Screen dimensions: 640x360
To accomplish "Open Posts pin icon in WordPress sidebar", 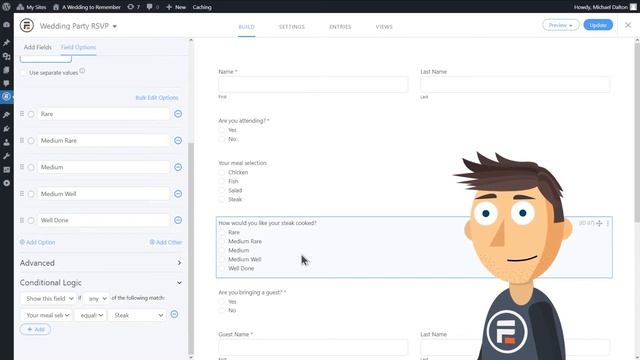I will [x=6, y=42].
